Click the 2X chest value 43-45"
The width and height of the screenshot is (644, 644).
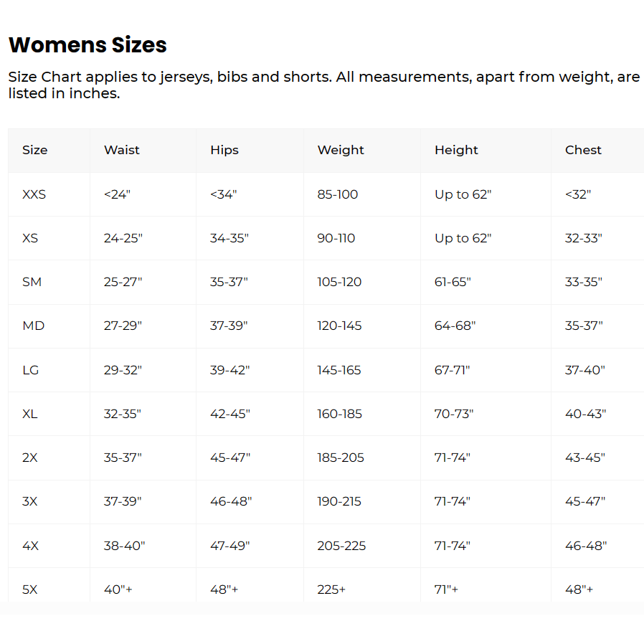(585, 458)
